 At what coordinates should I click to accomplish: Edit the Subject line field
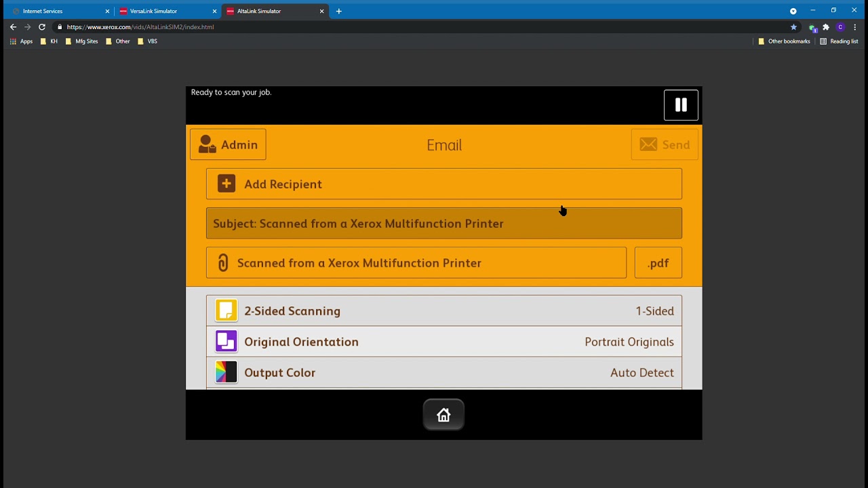click(x=444, y=223)
